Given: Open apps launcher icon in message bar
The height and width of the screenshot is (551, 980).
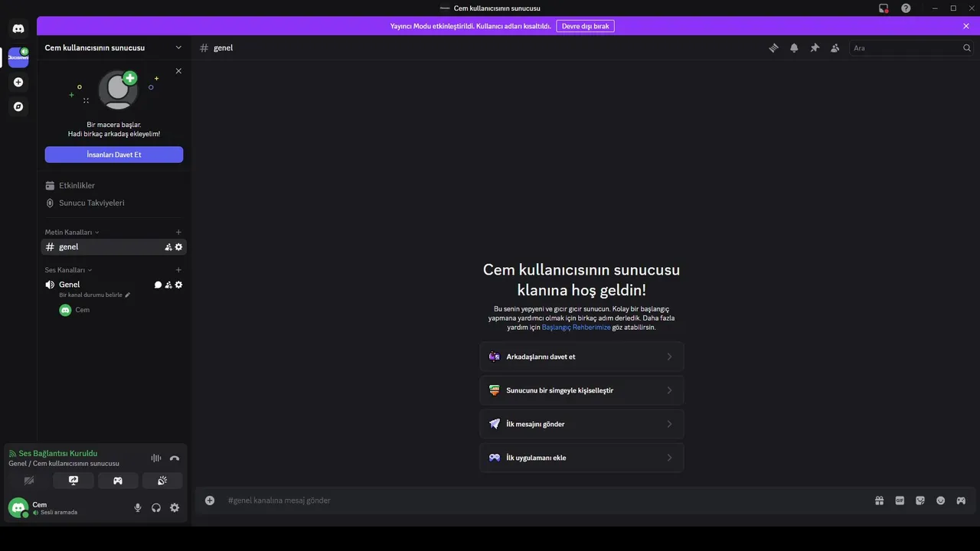Looking at the screenshot, I should [x=961, y=500].
